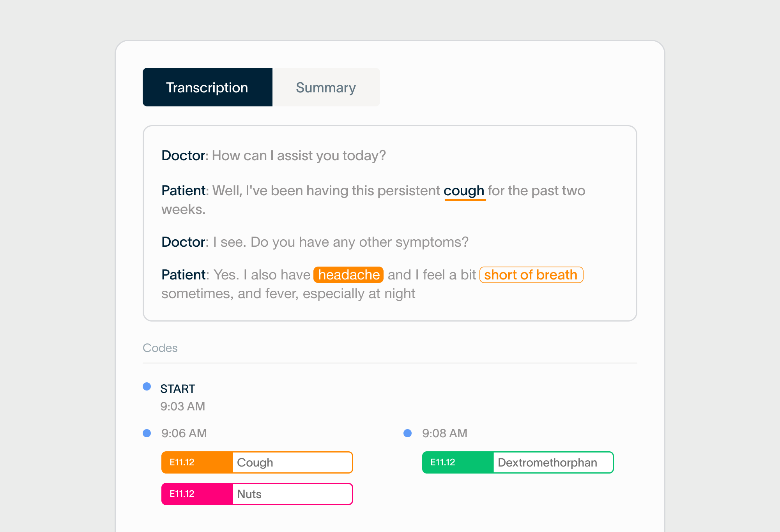The image size is (780, 532).
Task: Click the blue dot beside 9:06 AM
Action: [147, 433]
